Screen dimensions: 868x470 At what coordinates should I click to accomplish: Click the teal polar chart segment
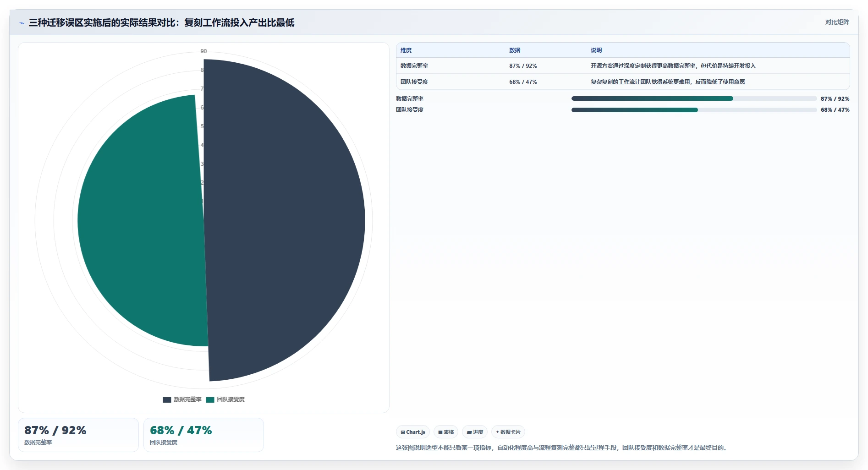coord(142,220)
